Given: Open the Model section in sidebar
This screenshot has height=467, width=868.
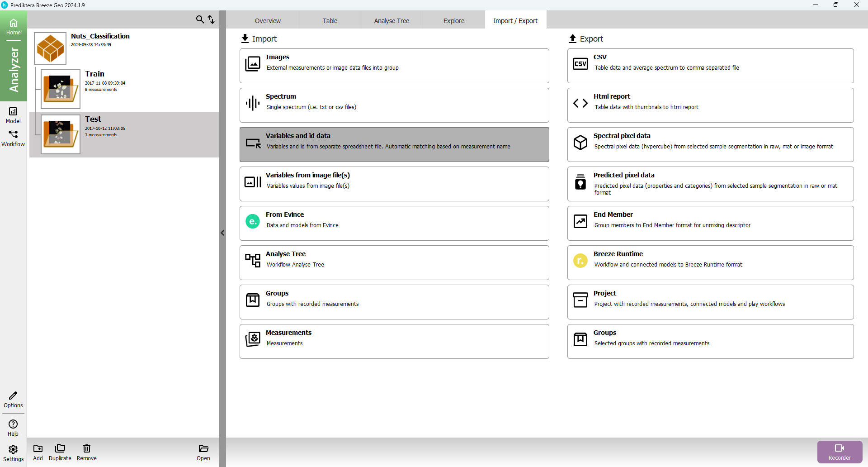Looking at the screenshot, I should coord(13,114).
